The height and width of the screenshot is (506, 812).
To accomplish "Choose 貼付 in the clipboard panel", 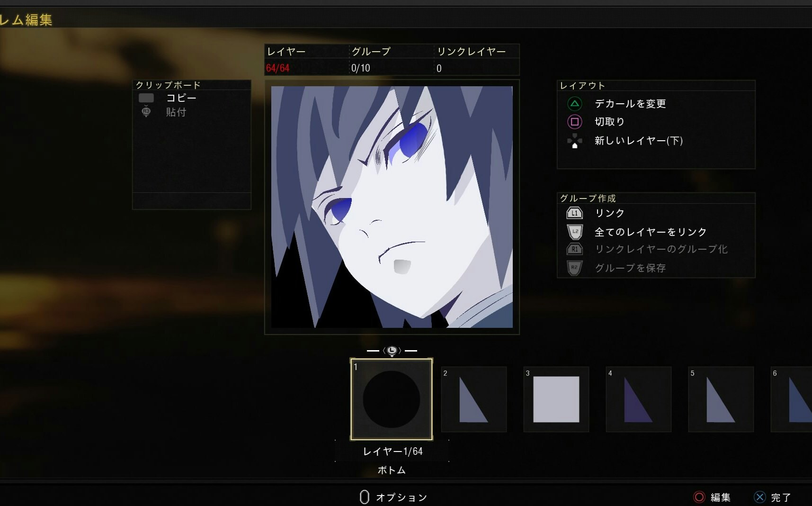I will (176, 112).
